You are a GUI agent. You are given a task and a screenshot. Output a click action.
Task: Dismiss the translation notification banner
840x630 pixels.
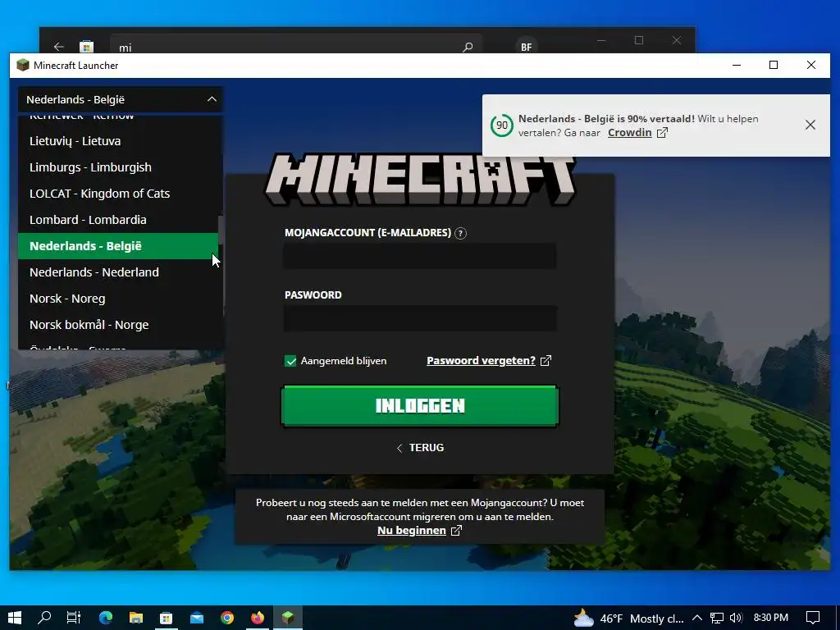[x=810, y=125]
